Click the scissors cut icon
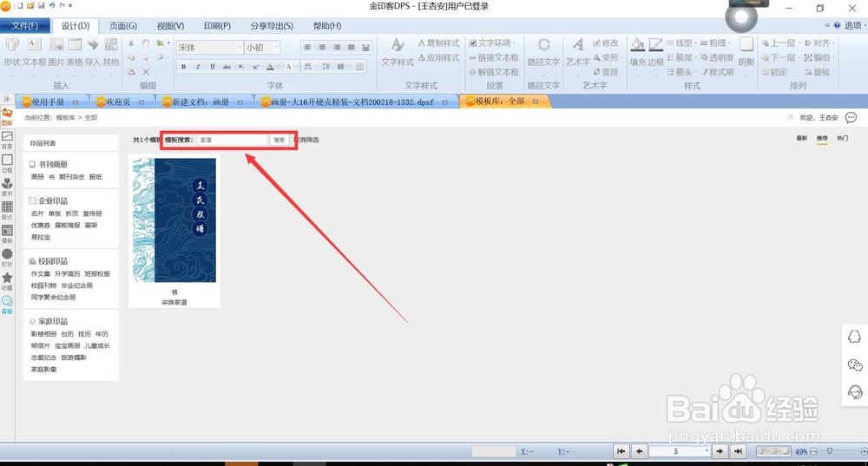The width and height of the screenshot is (868, 466). (131, 43)
